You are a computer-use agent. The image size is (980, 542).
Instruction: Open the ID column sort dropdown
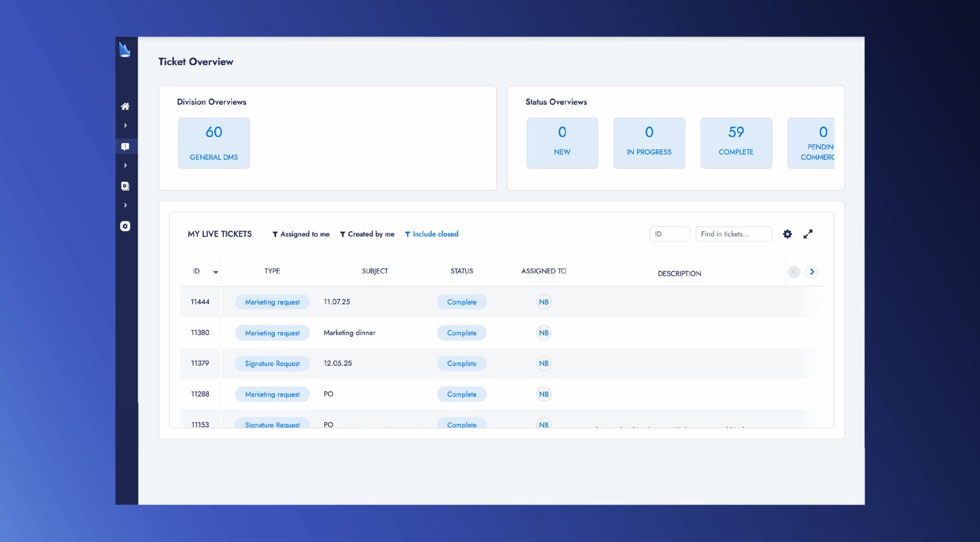click(215, 272)
